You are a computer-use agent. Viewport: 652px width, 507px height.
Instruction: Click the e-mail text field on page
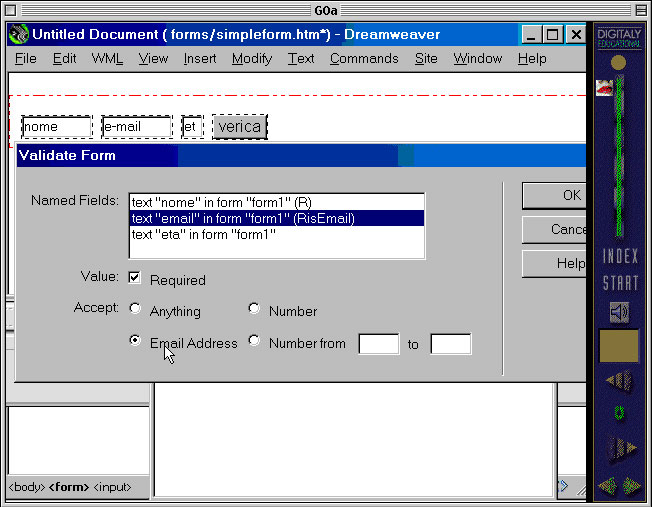tap(137, 127)
